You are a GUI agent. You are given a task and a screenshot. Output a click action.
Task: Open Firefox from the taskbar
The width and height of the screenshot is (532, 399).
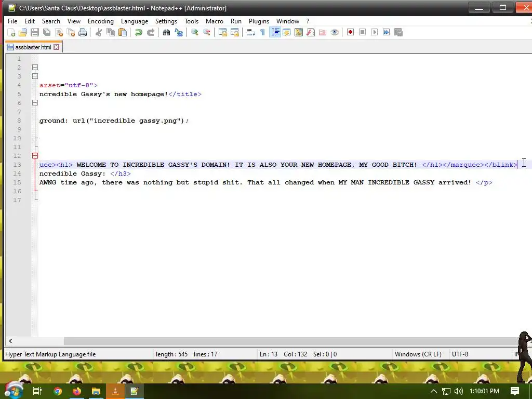pos(77,391)
